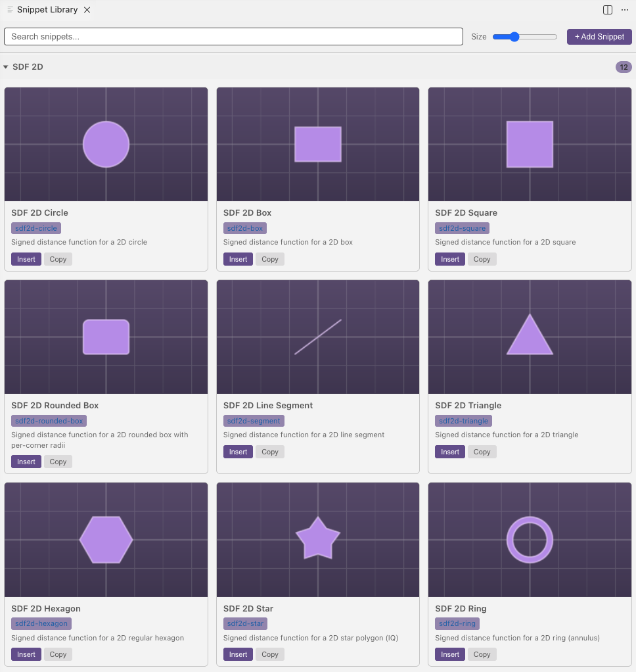Close the Snippet Library tab
Screen dimensions: 636x672
[x=87, y=10]
